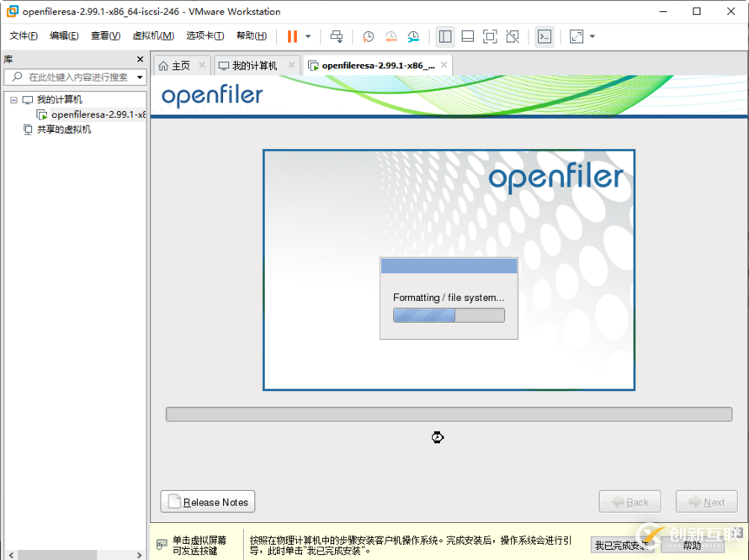
Task: Click the Release Notes button
Action: click(208, 502)
